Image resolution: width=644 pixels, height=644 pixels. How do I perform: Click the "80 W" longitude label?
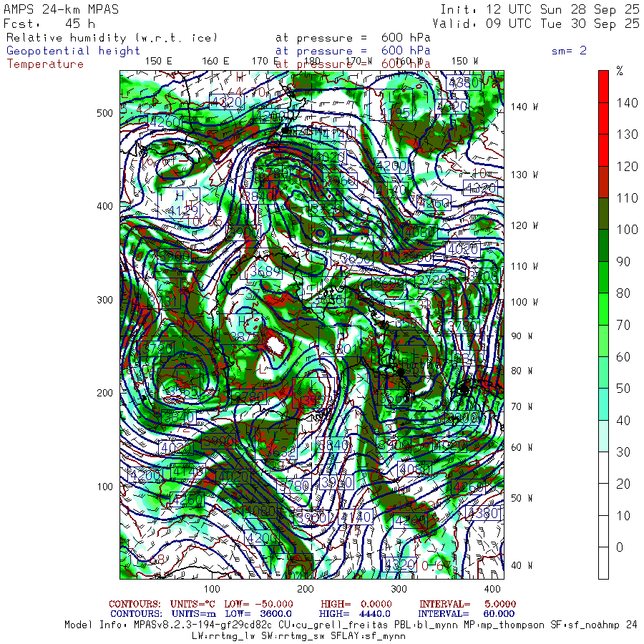tap(522, 371)
